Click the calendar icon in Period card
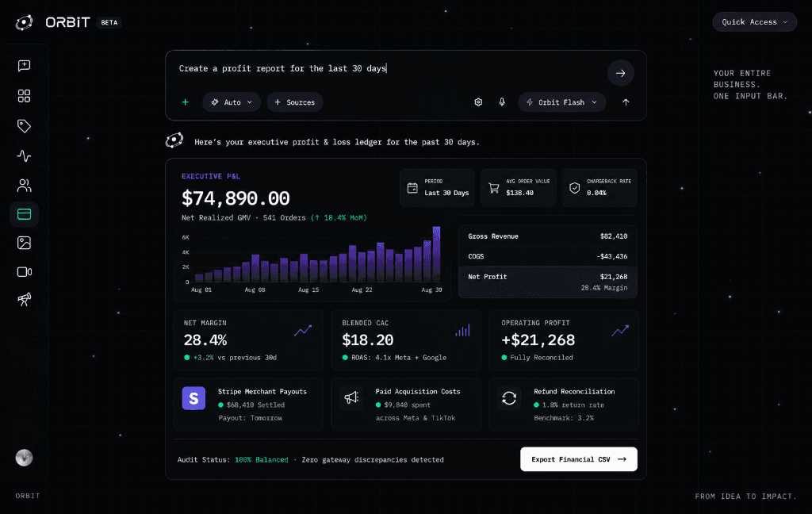812x514 pixels. [412, 188]
